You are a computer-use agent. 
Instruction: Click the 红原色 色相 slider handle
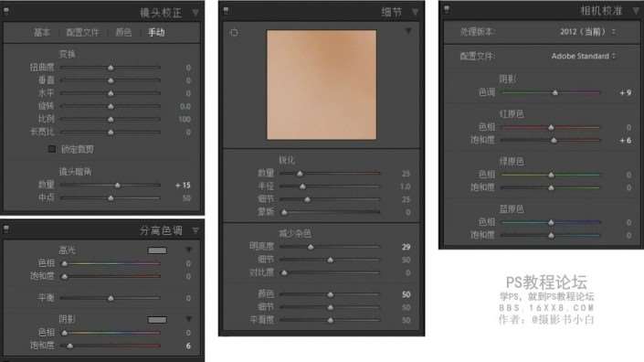tap(551, 127)
